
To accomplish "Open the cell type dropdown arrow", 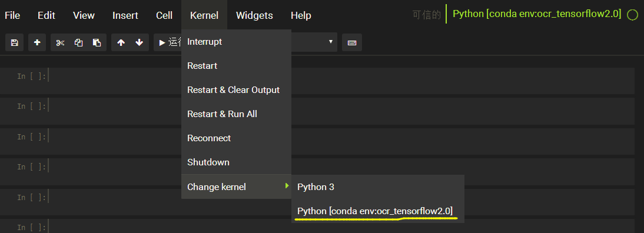I will (x=331, y=42).
